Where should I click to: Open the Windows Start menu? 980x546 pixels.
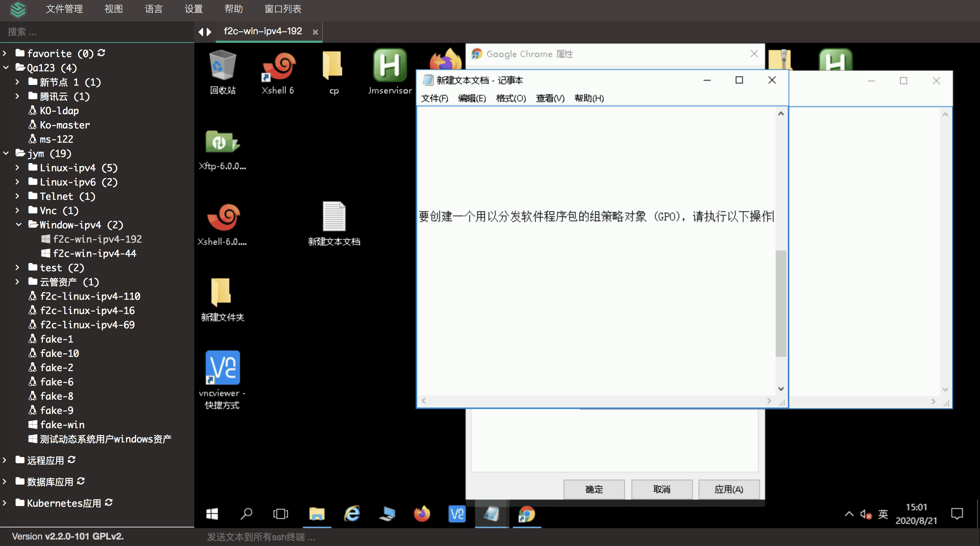click(212, 514)
